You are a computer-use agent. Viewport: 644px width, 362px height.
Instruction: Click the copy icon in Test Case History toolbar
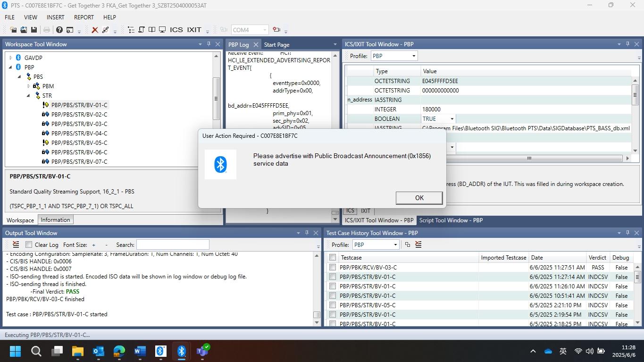[x=408, y=244]
